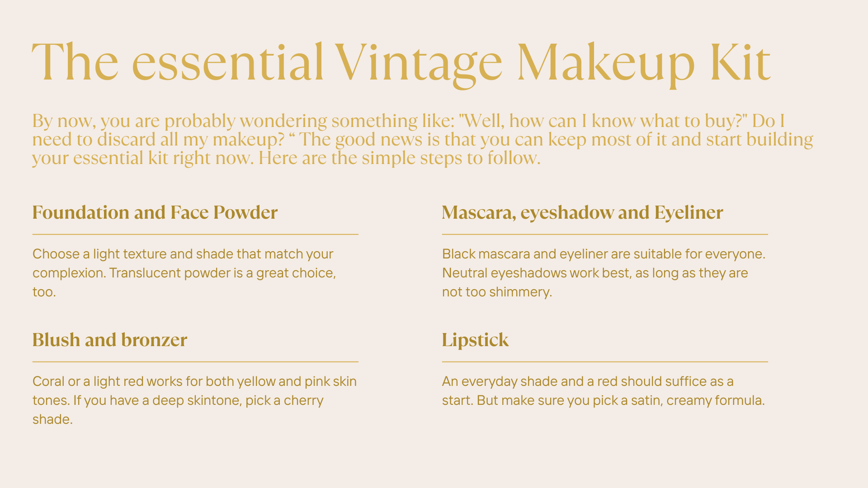This screenshot has height=488, width=868.
Task: Click the title 'The essential Vintage Makeup Kit'
Action: point(401,63)
